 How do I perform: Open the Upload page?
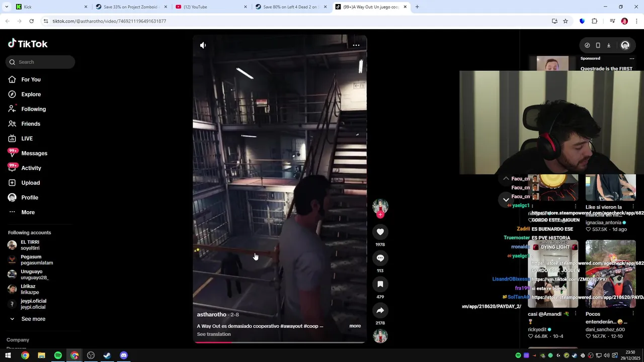tap(30, 183)
